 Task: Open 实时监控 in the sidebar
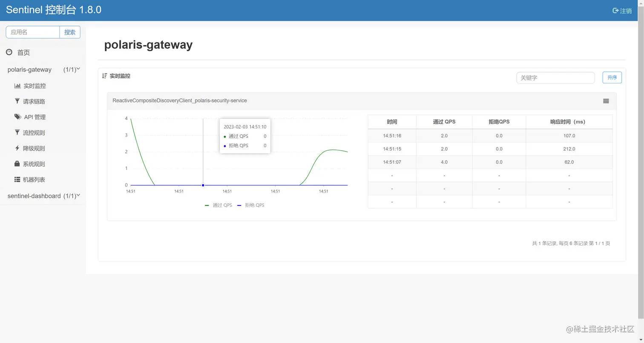pos(34,86)
